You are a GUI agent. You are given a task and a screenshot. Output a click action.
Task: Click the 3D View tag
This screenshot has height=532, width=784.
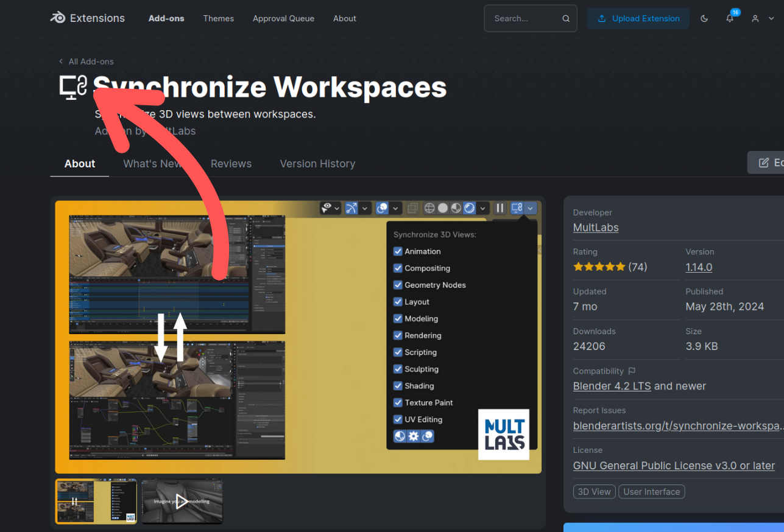click(x=595, y=492)
